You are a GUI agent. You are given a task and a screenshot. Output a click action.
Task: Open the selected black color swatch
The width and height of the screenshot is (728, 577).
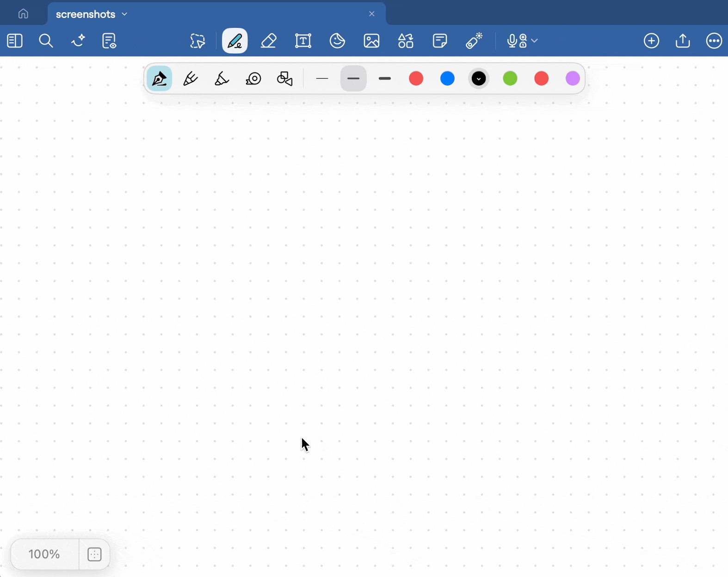tap(479, 79)
